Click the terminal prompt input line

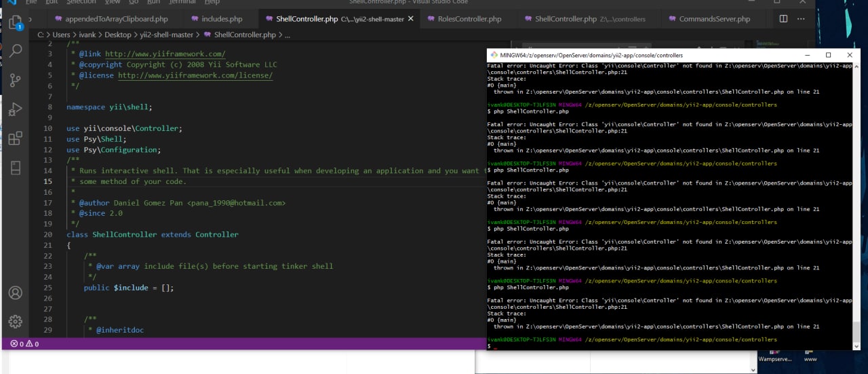(x=670, y=346)
